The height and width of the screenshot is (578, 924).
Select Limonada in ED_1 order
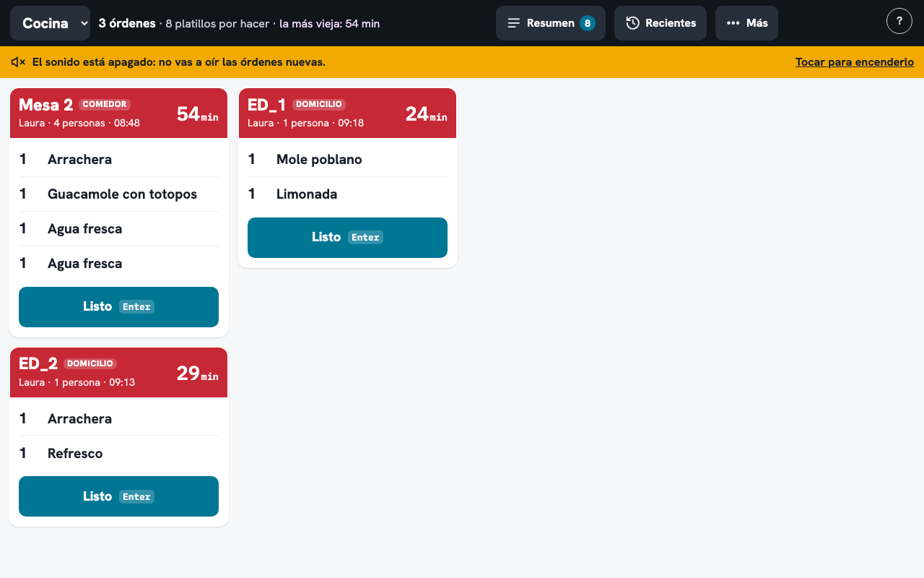point(347,194)
